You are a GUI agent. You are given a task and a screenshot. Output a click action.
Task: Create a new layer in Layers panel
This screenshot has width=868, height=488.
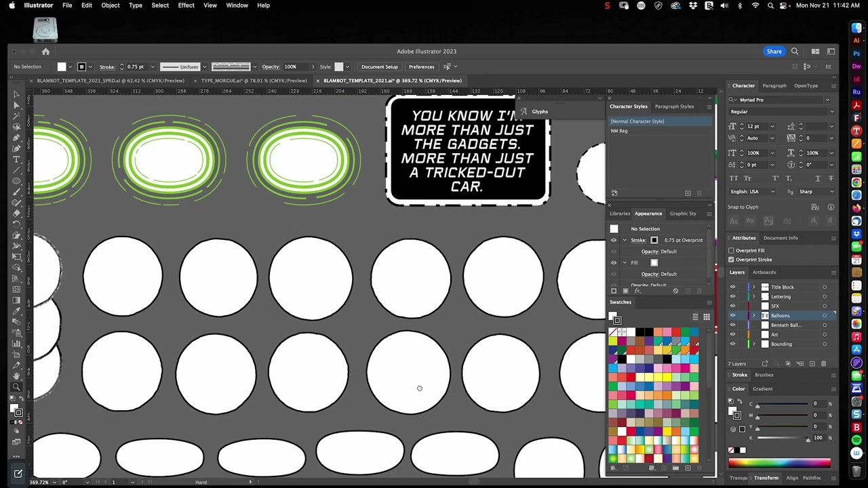point(812,364)
